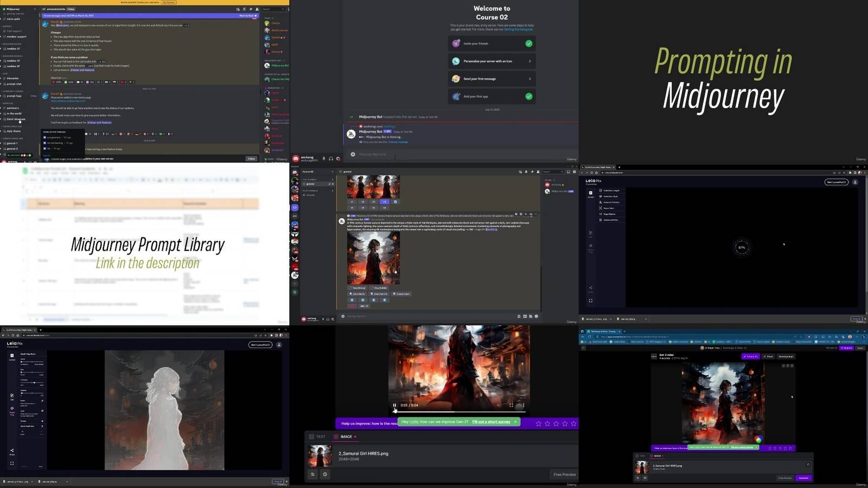868x488 pixels.
Task: Dismiss the green Gen-2 survey banner
Action: pyautogui.click(x=515, y=422)
